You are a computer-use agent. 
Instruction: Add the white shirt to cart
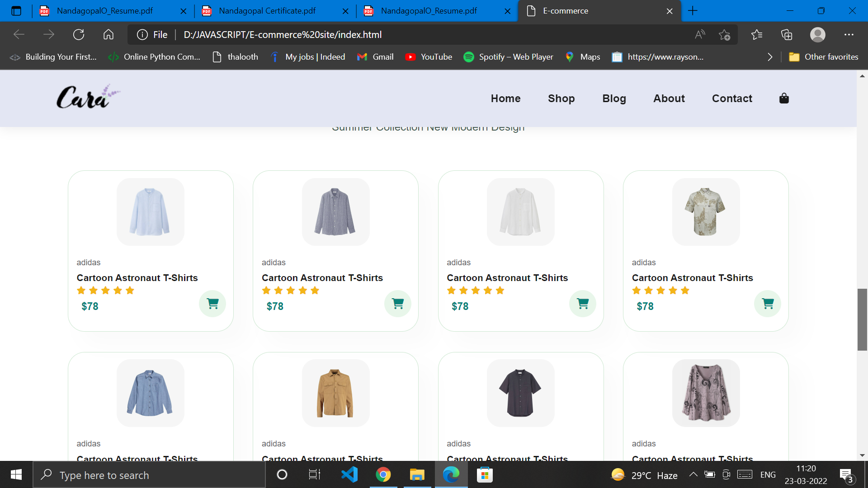tap(583, 304)
